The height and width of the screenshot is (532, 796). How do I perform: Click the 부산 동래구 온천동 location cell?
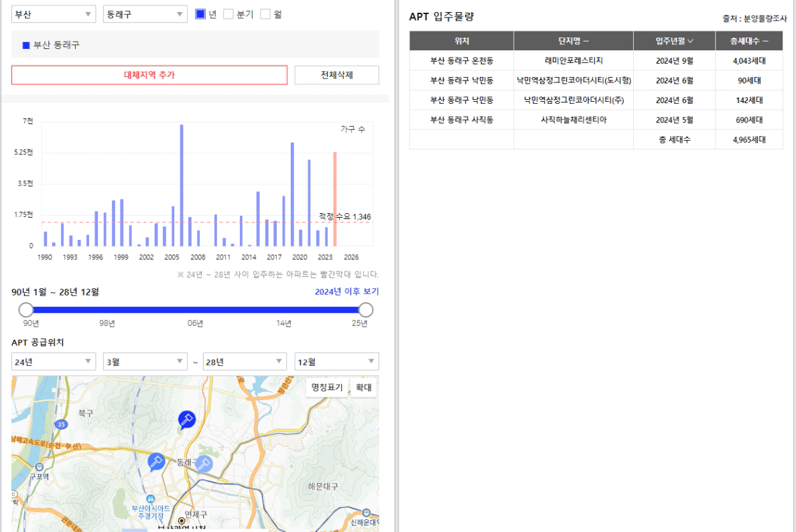[462, 61]
